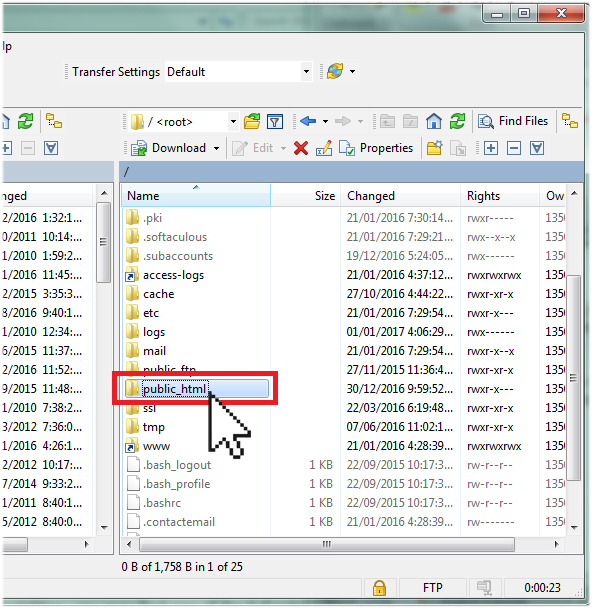The width and height of the screenshot is (592, 608).
Task: Click the remote panel minus unselect icon
Action: [514, 148]
